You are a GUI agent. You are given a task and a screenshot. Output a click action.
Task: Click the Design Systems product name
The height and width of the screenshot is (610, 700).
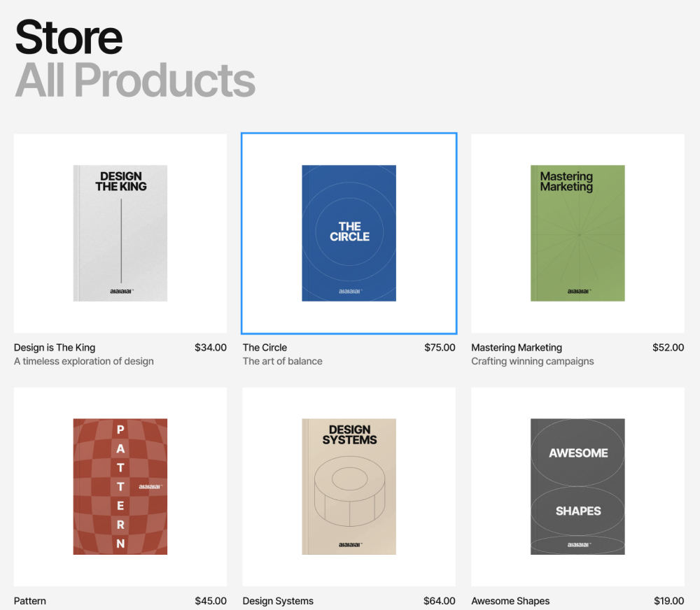[278, 601]
